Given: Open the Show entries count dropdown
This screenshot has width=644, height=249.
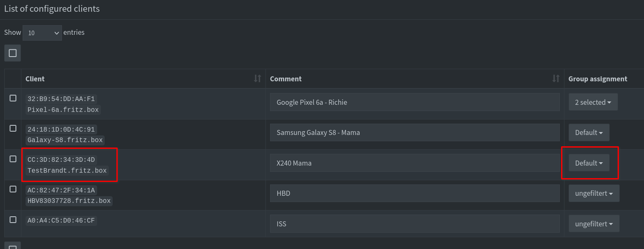Looking at the screenshot, I should pos(42,33).
